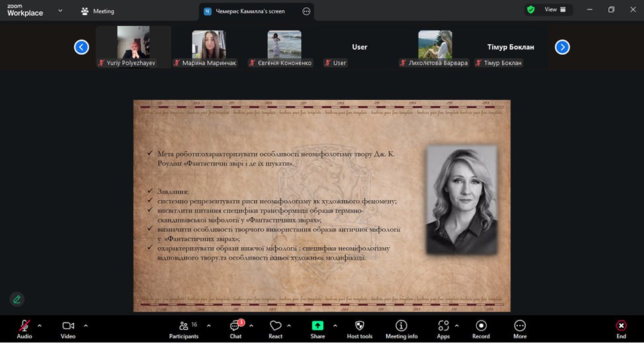
Task: Unmute microphone with Audio button
Action: pyautogui.click(x=24, y=326)
